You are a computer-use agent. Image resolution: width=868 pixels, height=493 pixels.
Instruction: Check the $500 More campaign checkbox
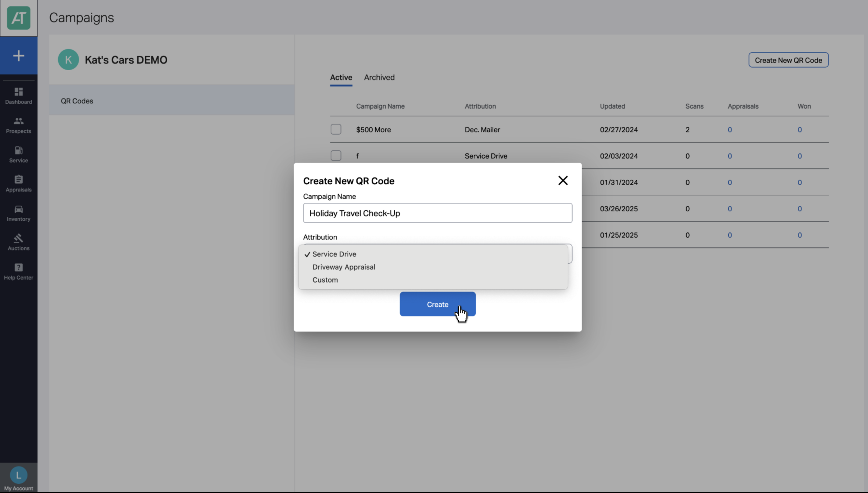pos(336,129)
